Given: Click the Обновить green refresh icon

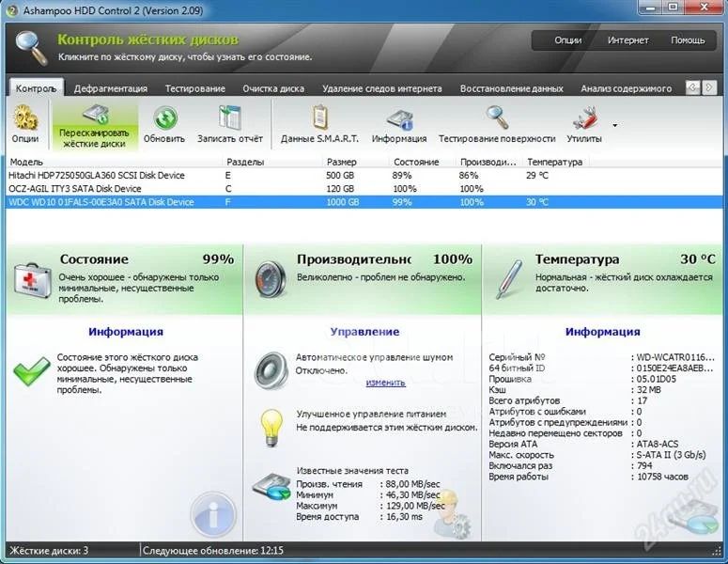Looking at the screenshot, I should tap(164, 118).
